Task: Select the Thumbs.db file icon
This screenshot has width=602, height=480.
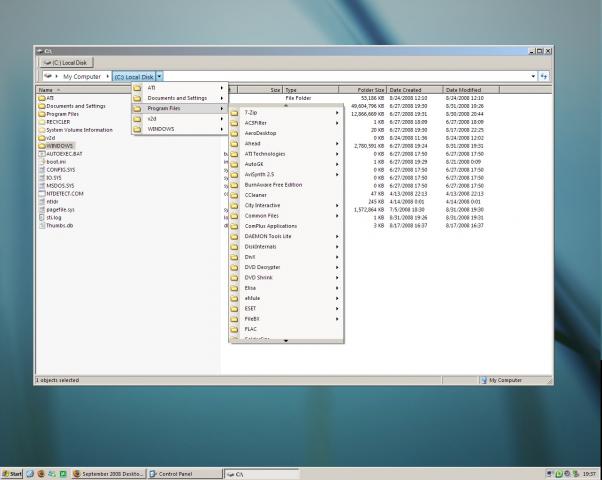Action: pyautogui.click(x=42, y=225)
